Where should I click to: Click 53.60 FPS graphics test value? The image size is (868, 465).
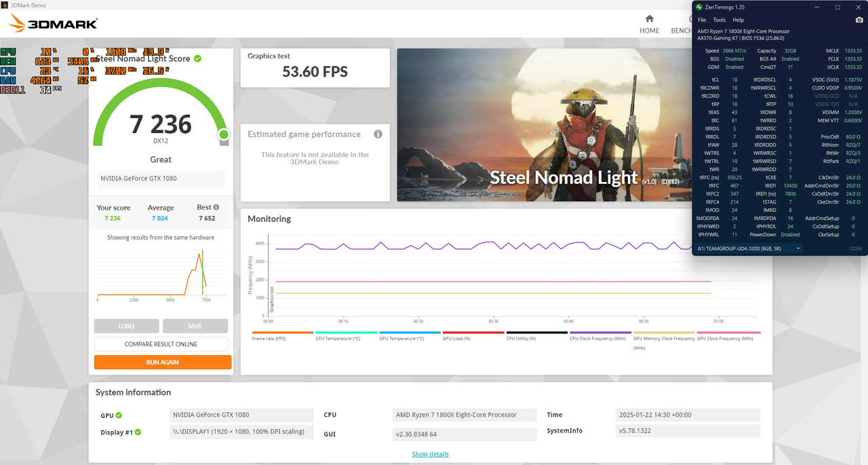(x=315, y=71)
